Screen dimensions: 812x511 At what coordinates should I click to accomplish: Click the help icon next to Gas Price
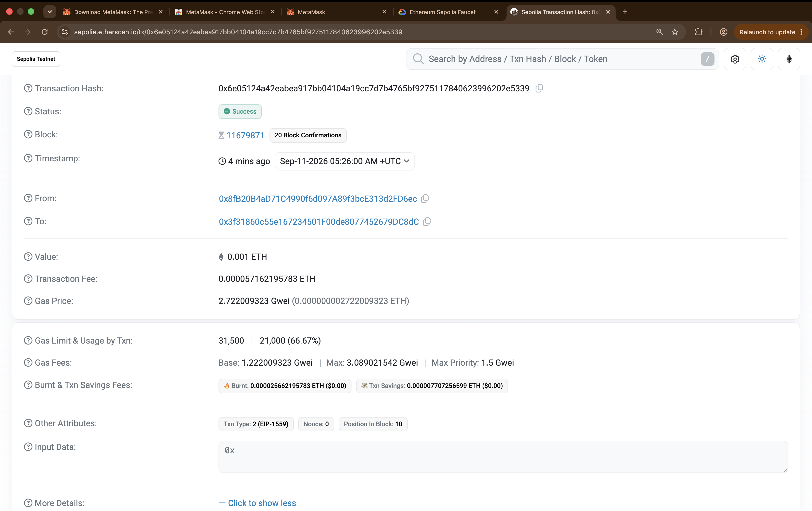coord(28,301)
